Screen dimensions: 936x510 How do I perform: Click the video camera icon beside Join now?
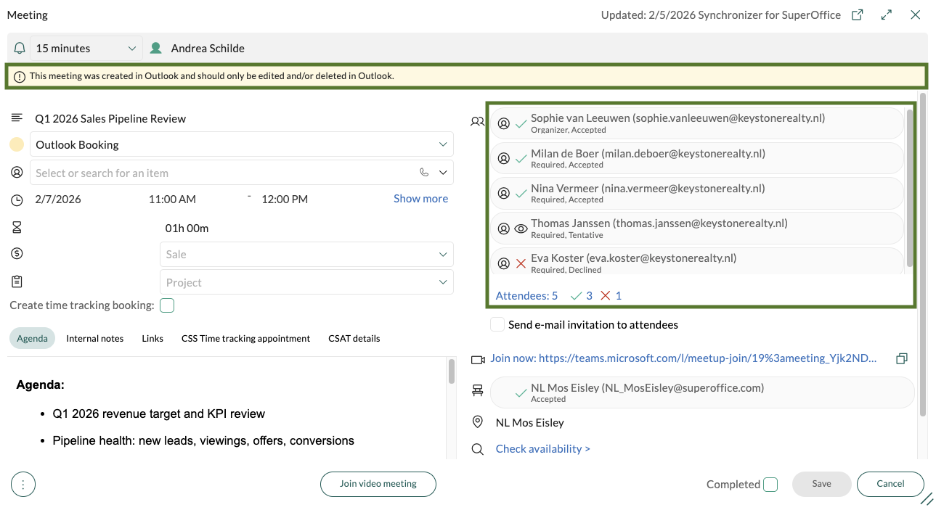(478, 358)
